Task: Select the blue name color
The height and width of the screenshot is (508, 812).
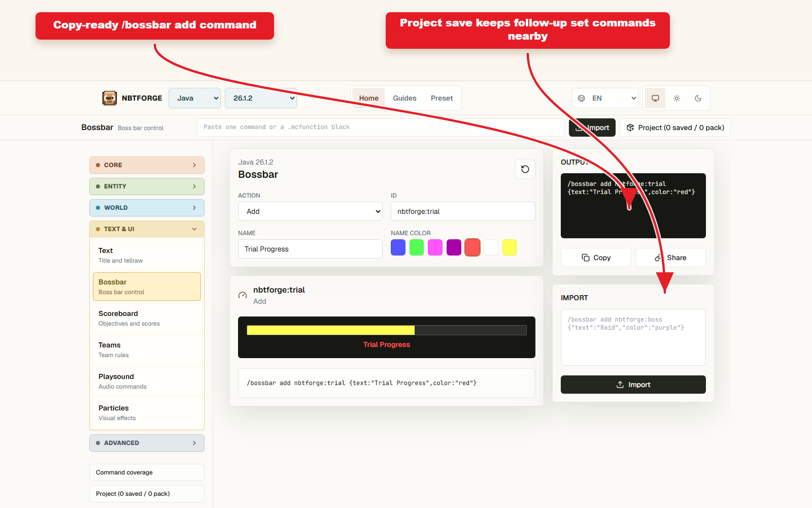Action: (398, 247)
